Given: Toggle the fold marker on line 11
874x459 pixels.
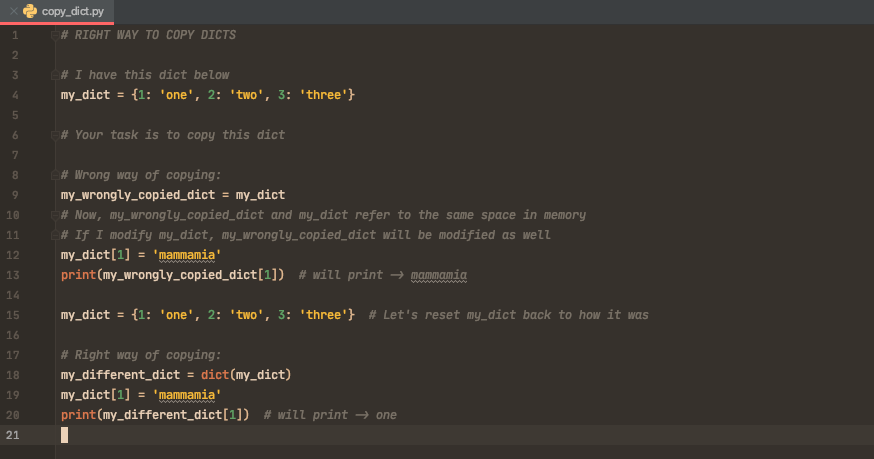Looking at the screenshot, I should point(55,235).
